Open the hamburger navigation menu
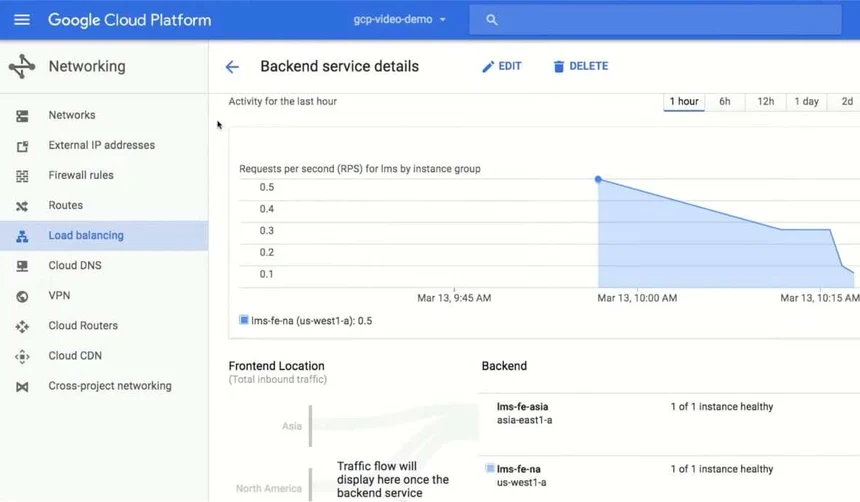Screen dimensions: 860x502 [22, 20]
